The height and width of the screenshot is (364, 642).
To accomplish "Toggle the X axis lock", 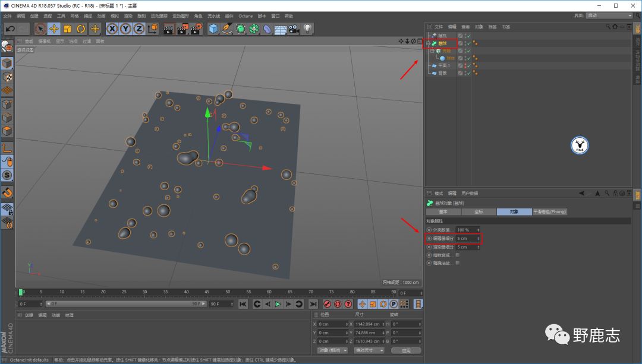I will 112,29.
